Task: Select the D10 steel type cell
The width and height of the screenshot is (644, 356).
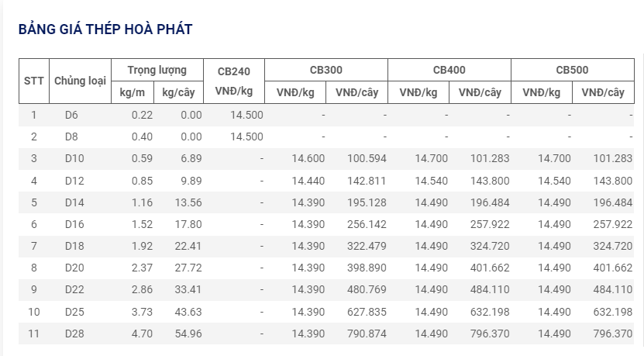Action: pos(74,159)
